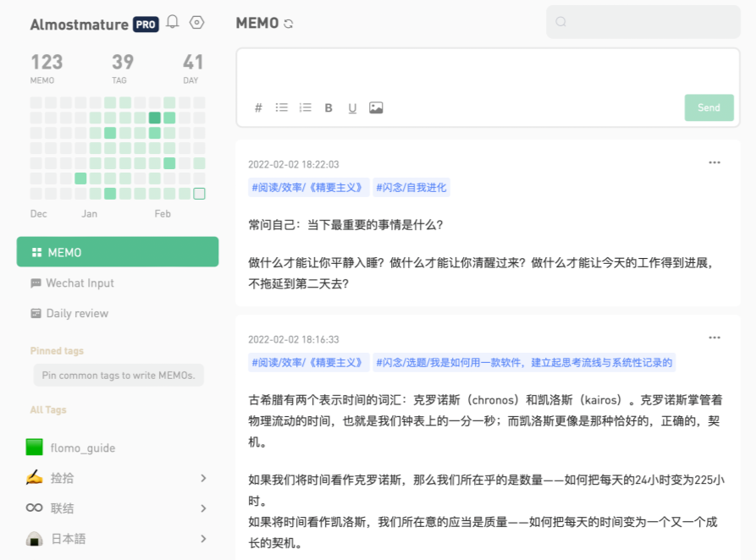This screenshot has height=560, width=756.
Task: Insert a hashtag in the editor
Action: coord(258,107)
